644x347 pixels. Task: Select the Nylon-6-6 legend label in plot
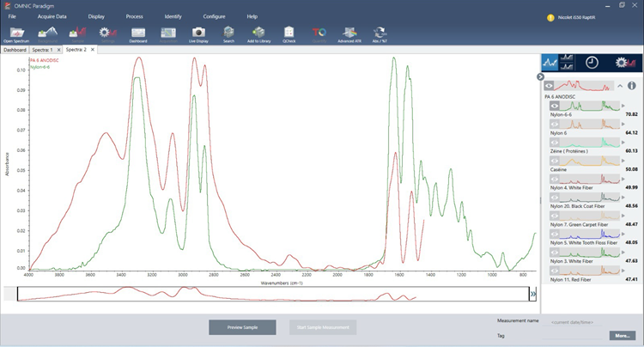pyautogui.click(x=39, y=67)
